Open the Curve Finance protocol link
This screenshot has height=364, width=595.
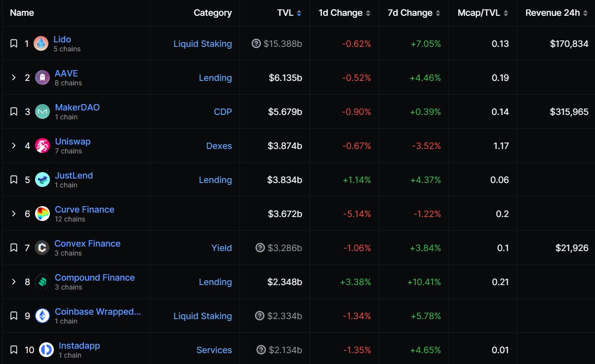(x=84, y=209)
